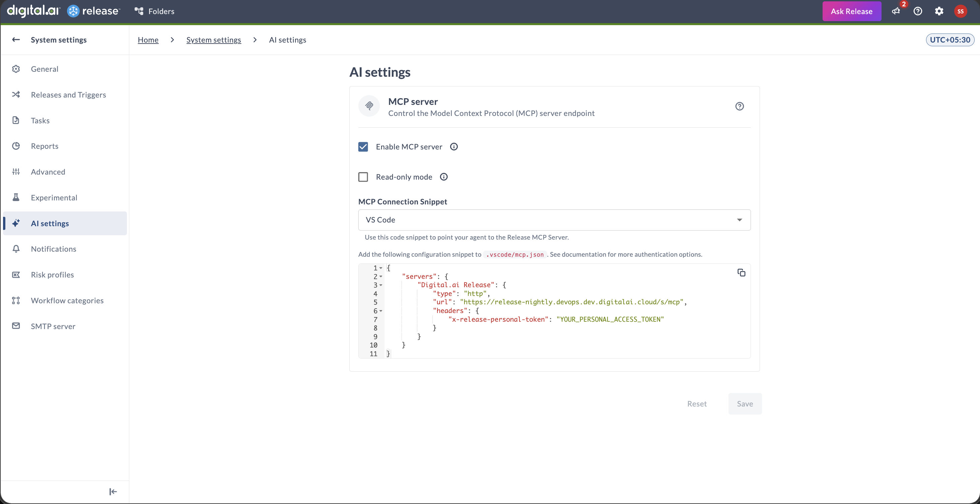Go to System settings breadcrumb link
Viewport: 980px width, 504px height.
pos(213,40)
